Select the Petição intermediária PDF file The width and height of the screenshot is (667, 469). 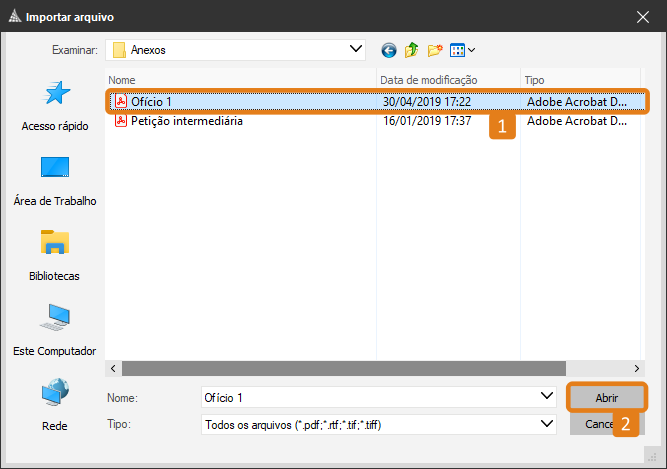click(x=186, y=121)
